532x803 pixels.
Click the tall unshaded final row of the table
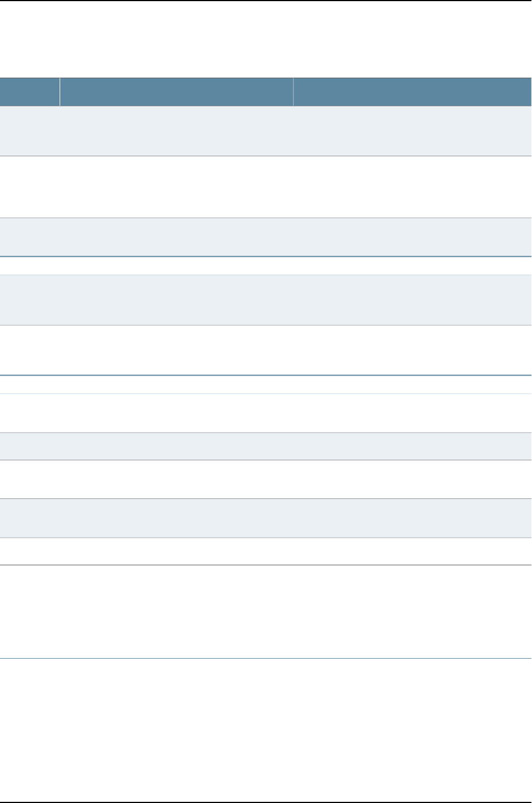tap(266, 611)
